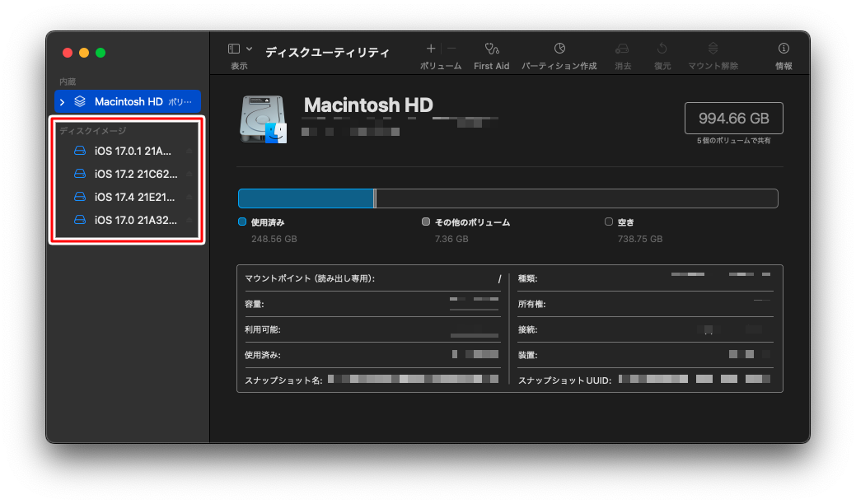Click the 994.66 GB capacity box
The width and height of the screenshot is (856, 504).
tap(734, 119)
